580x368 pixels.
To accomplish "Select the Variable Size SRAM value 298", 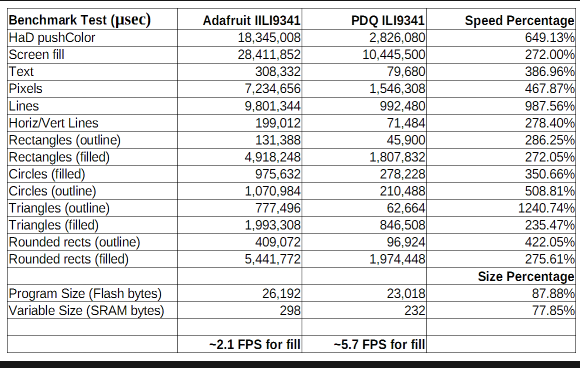I will click(x=290, y=311).
